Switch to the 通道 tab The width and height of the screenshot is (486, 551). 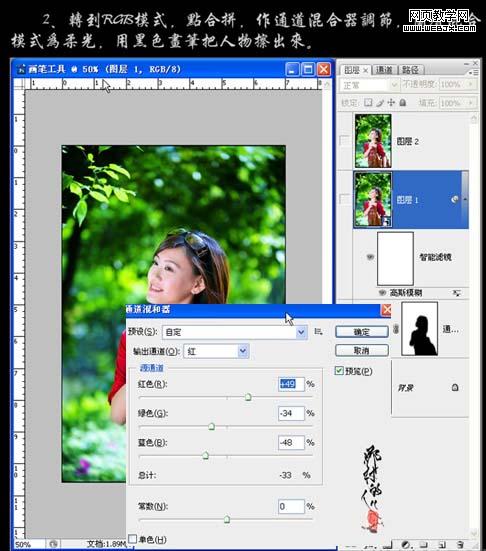[384, 70]
